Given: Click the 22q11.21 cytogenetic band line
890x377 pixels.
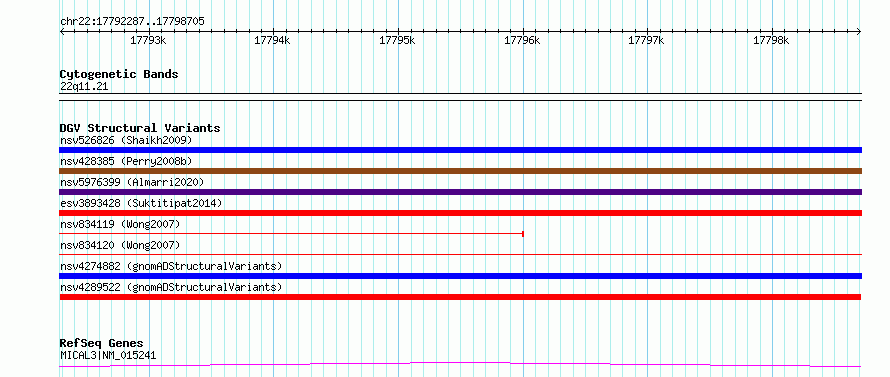Looking at the screenshot, I should click(460, 97).
